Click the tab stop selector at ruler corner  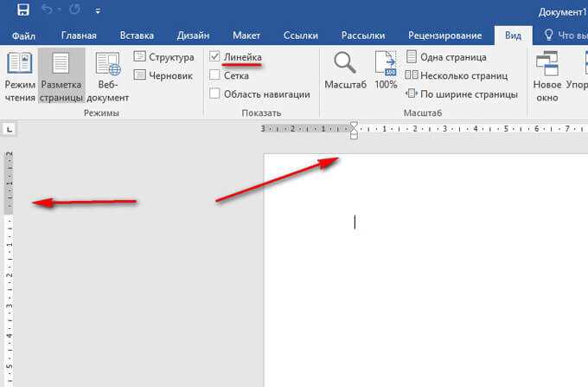(x=9, y=130)
